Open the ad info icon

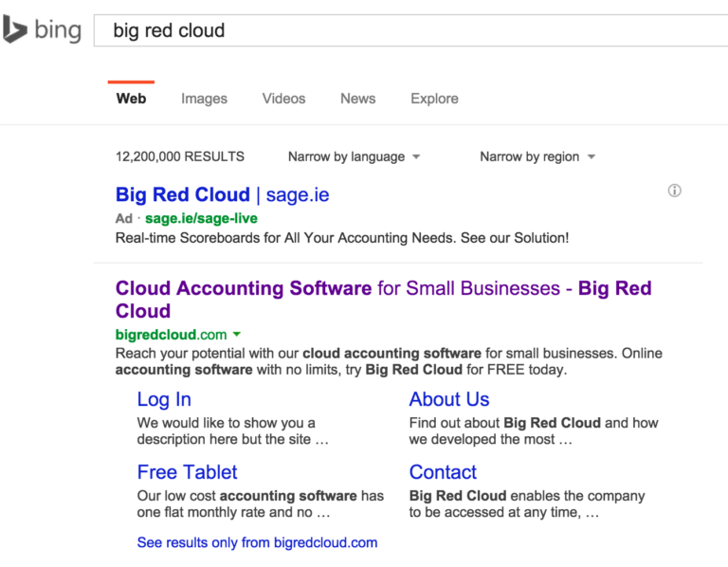[674, 191]
